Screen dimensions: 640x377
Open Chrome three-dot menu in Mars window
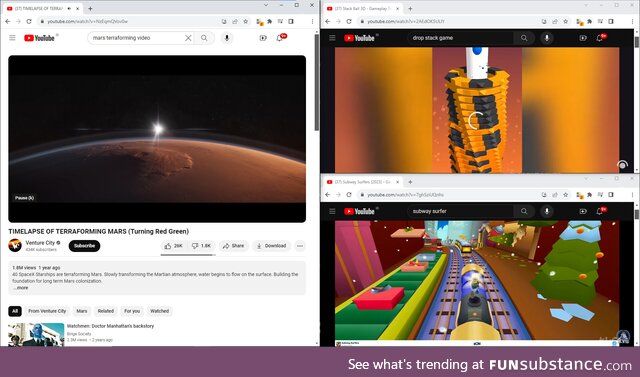(x=312, y=21)
